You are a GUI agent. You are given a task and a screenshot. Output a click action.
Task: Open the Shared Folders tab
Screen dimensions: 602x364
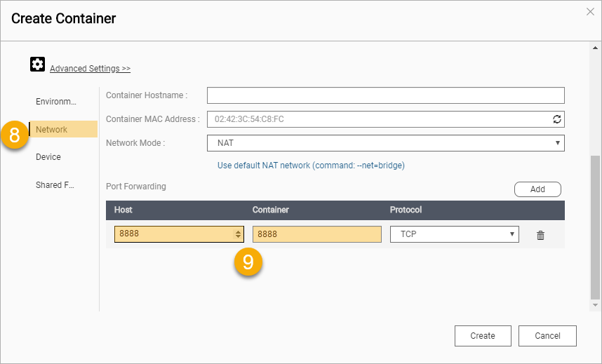pyautogui.click(x=55, y=185)
